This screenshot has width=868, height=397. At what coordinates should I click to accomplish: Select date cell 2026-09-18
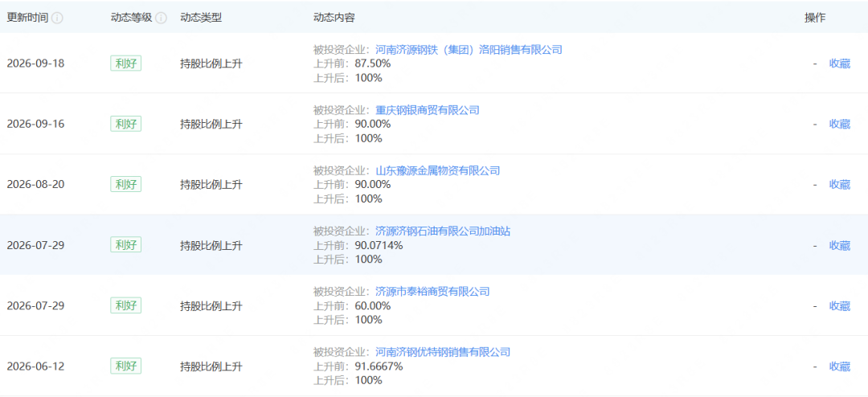click(x=35, y=63)
